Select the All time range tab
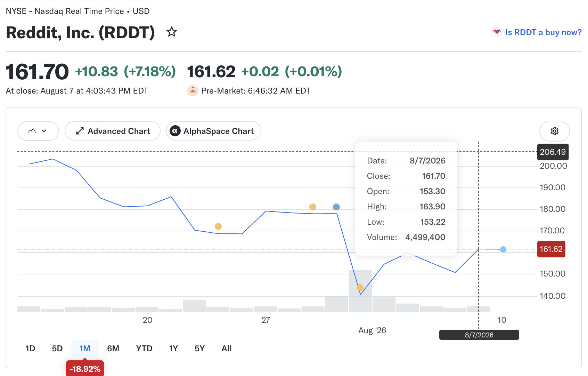588x376 pixels. pos(227,349)
